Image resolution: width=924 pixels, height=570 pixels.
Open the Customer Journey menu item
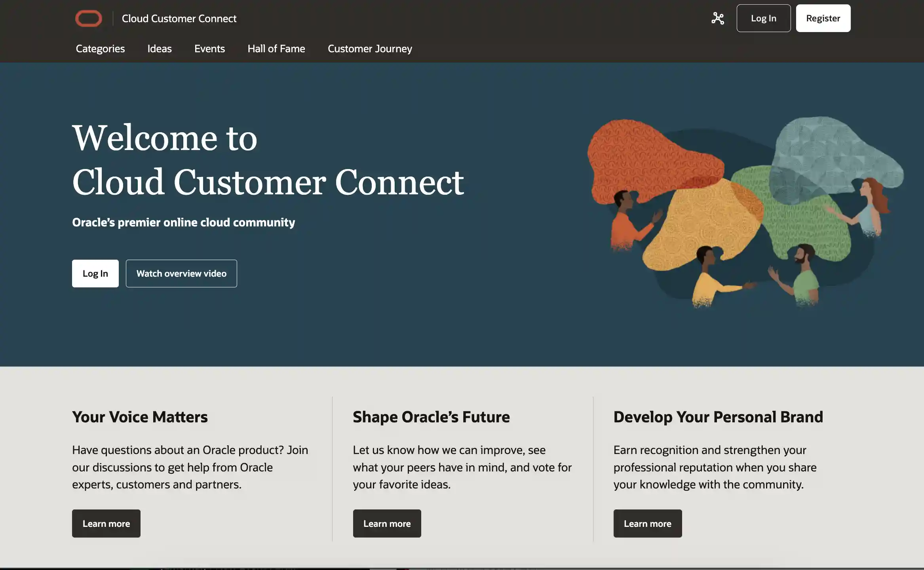370,49
